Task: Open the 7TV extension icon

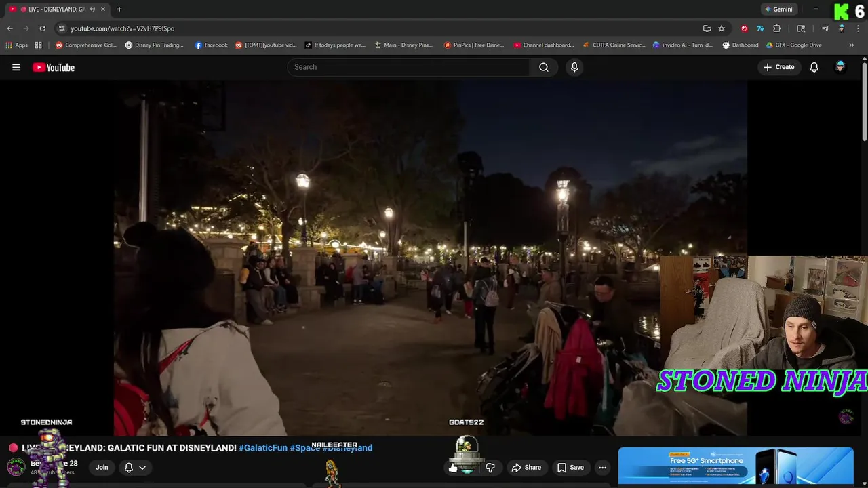Action: coord(760,28)
